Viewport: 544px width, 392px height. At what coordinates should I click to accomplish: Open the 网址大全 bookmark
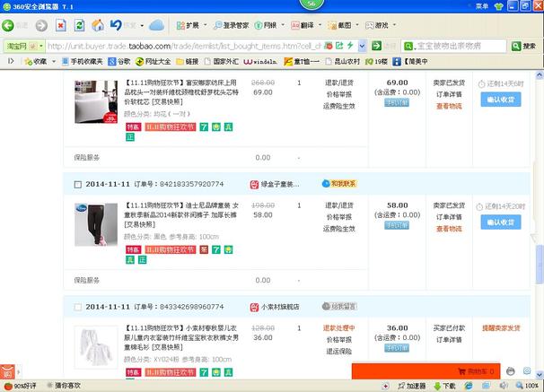[153, 62]
